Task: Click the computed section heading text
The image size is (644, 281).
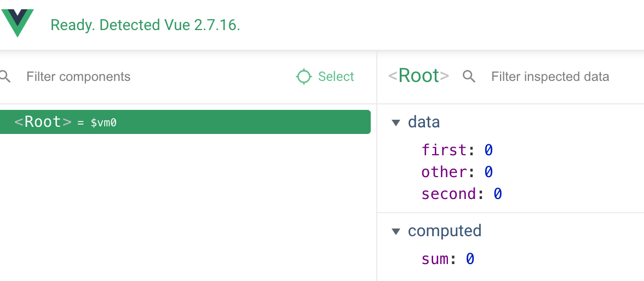Action: coord(445,231)
